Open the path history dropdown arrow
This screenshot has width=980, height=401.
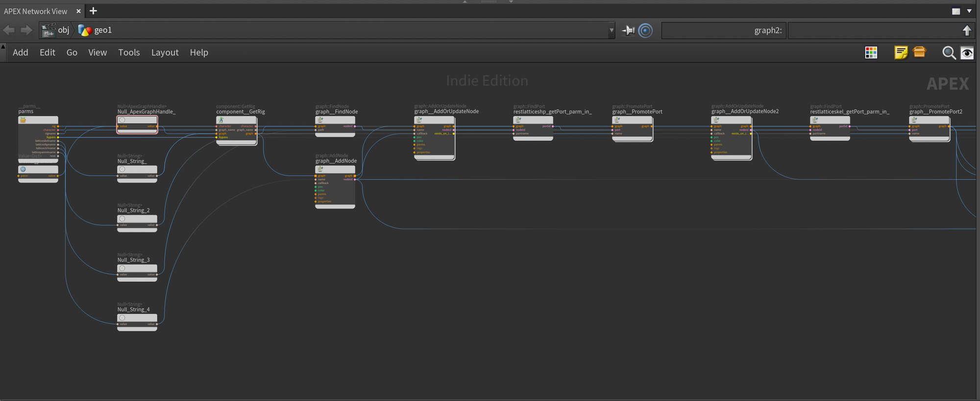click(x=611, y=30)
